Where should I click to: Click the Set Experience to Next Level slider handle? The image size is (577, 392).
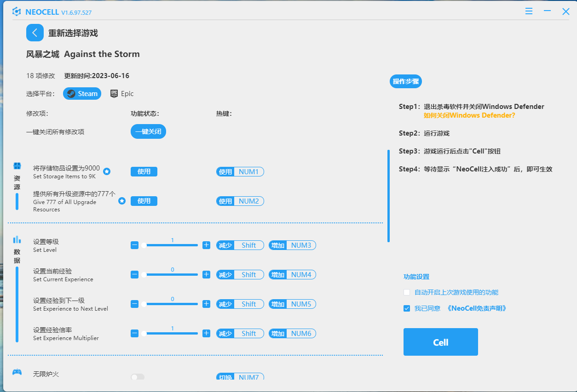point(144,304)
